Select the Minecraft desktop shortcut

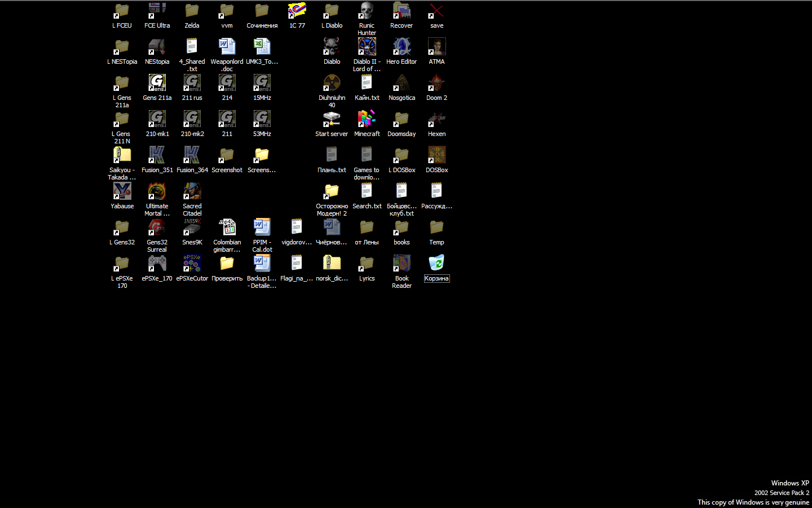pos(367,120)
